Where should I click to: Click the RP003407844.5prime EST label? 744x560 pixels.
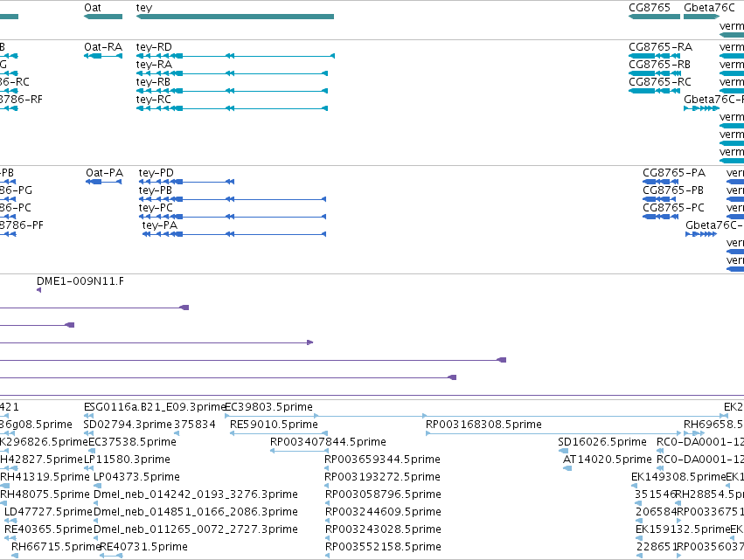click(x=328, y=442)
